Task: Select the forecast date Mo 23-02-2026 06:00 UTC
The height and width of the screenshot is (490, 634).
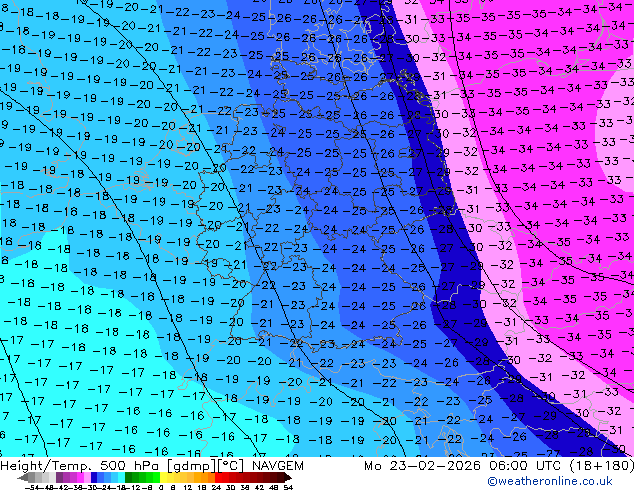Action: (x=464, y=466)
